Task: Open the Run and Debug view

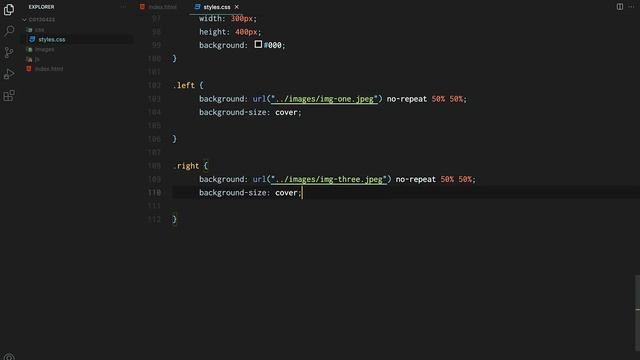Action: 9,74
